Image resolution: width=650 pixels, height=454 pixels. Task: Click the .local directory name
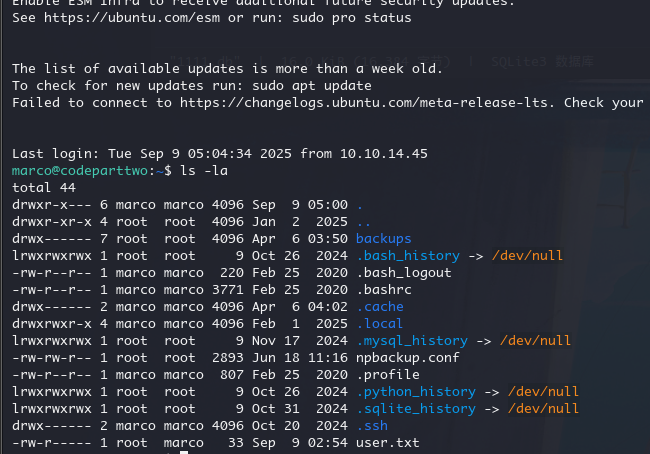(380, 323)
